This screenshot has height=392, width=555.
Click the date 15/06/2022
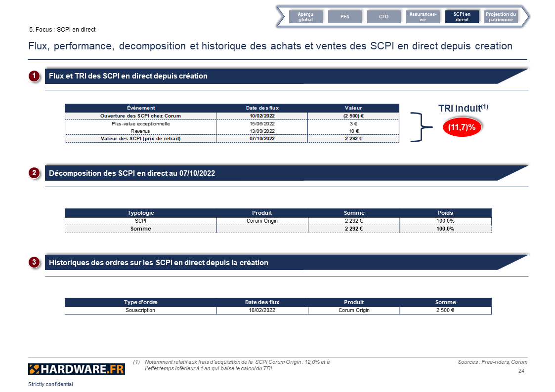[x=262, y=124]
